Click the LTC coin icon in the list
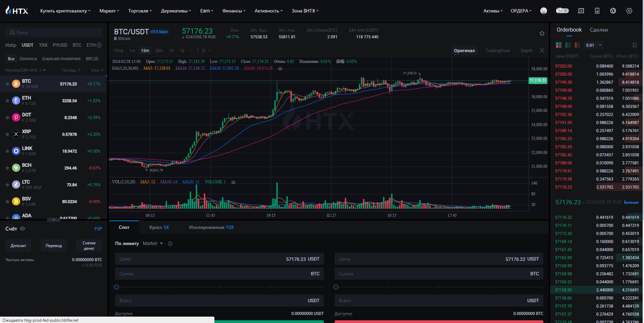The width and height of the screenshot is (644, 323). [x=16, y=185]
